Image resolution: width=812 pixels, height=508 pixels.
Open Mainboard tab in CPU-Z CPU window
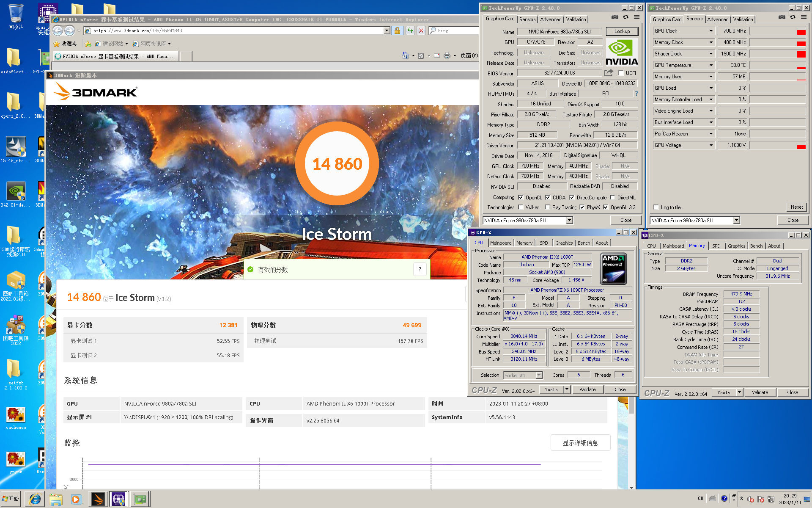click(x=501, y=243)
